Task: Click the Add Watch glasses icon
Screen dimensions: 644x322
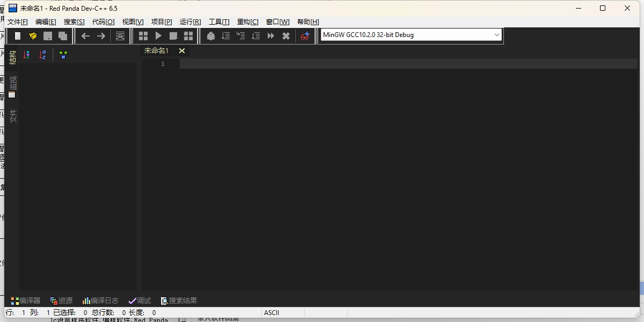Action: [x=305, y=36]
